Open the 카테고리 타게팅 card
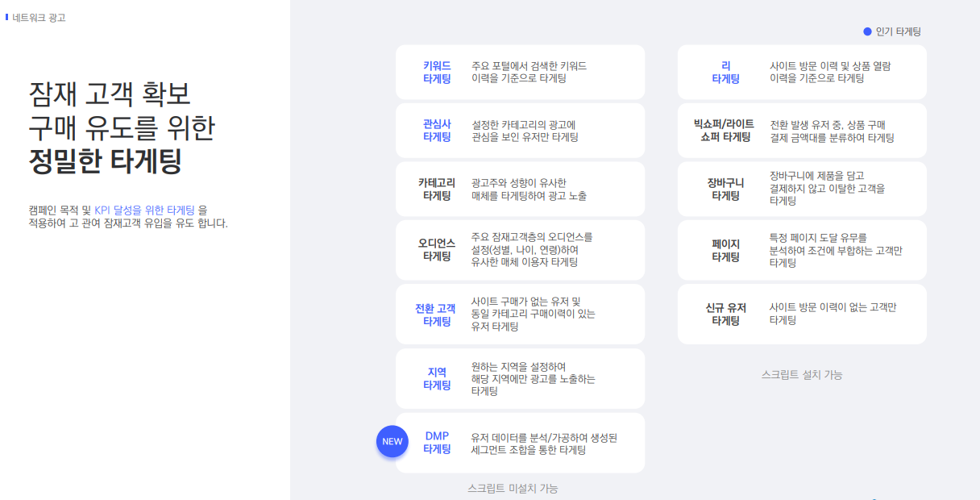 point(520,190)
